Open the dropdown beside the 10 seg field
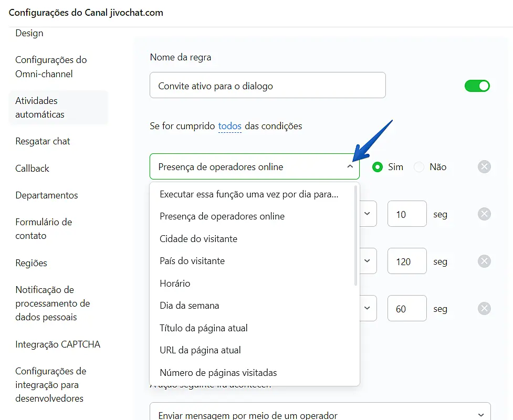513x420 pixels. pos(368,214)
